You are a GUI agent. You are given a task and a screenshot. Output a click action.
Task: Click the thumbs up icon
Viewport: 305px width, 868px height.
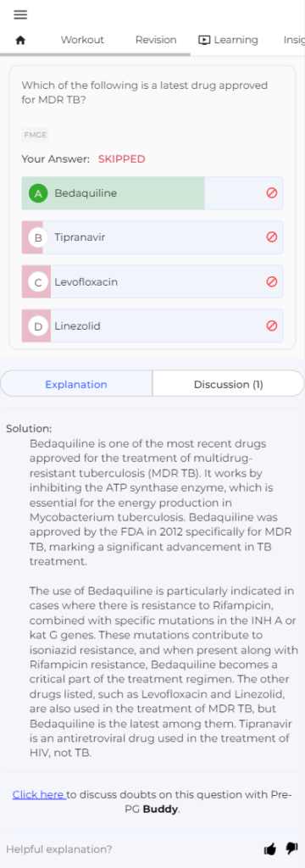(x=270, y=849)
